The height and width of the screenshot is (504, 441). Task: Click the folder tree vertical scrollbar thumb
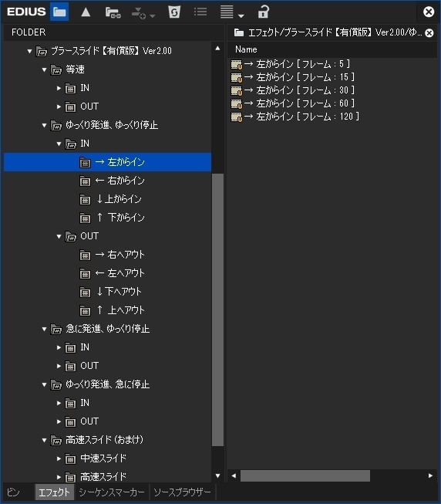tap(217, 310)
